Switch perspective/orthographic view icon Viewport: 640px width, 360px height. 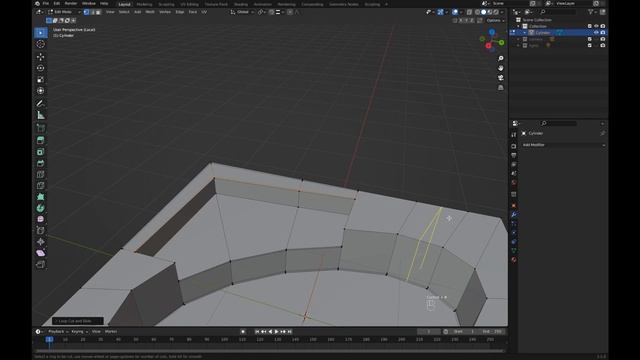point(501,87)
